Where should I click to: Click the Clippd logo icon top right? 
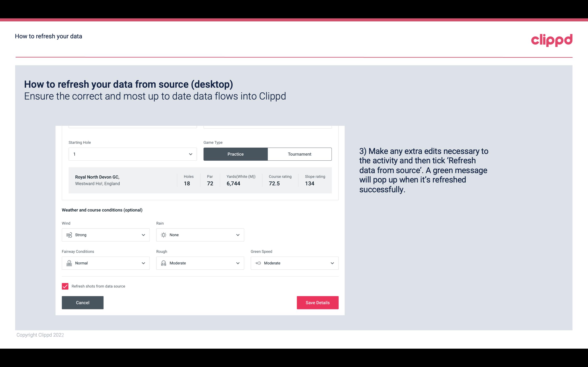coord(552,39)
